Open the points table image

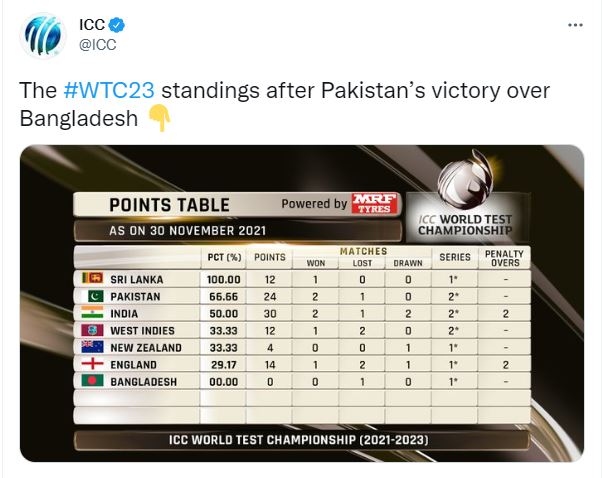coord(302,303)
